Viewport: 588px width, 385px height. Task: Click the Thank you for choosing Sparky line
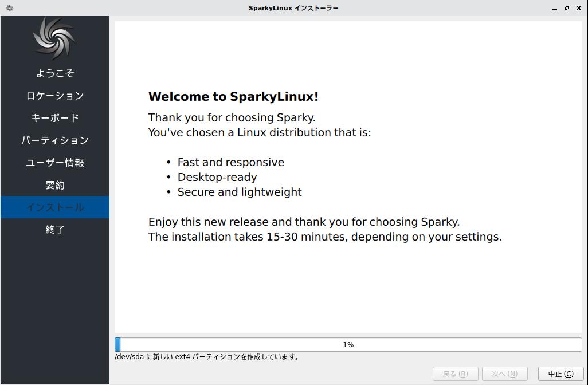(232, 117)
